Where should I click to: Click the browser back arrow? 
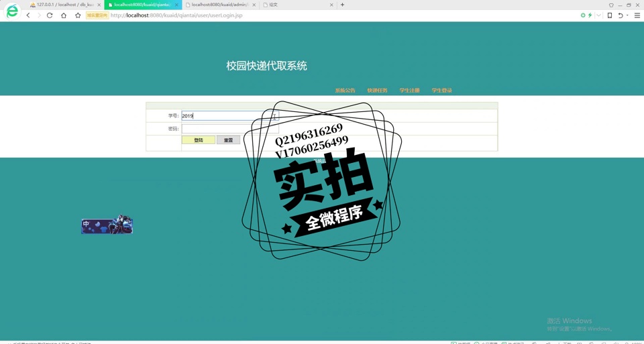28,15
